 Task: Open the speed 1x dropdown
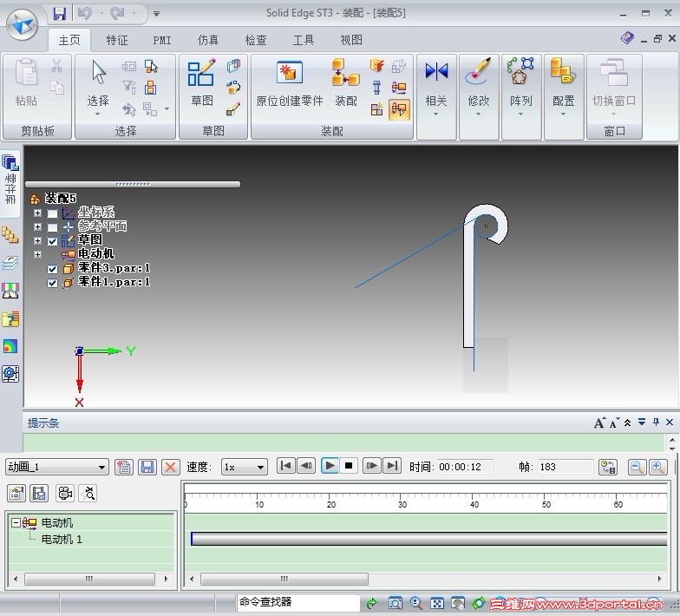tap(260, 467)
